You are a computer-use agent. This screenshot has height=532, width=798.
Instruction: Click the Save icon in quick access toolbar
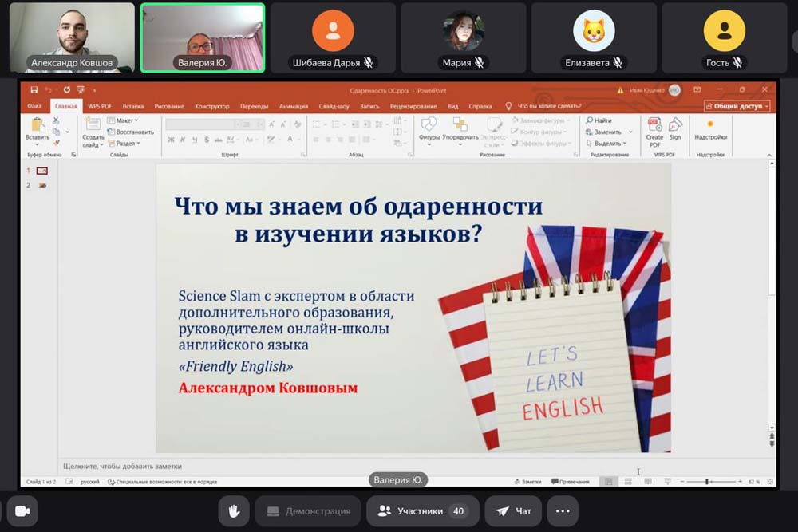(34, 90)
